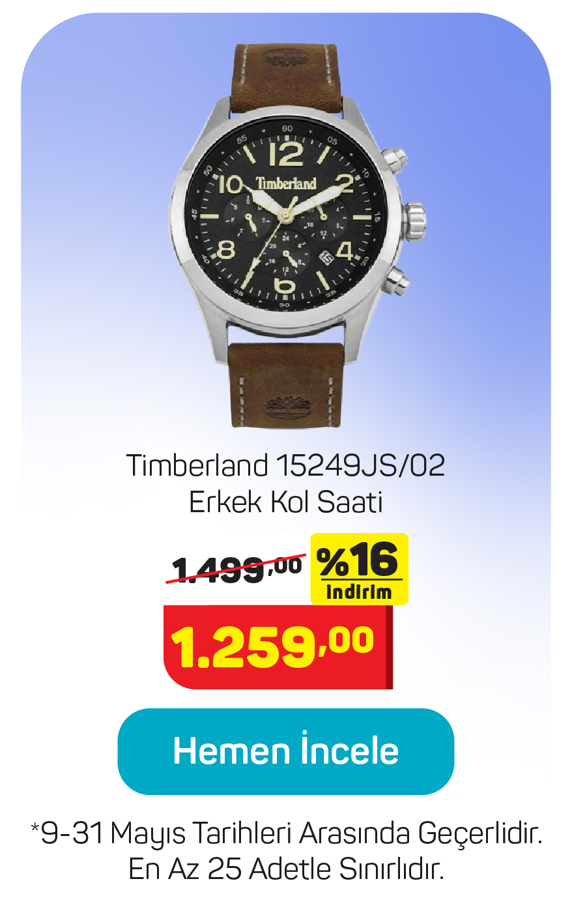Click the Hemen İncele button
Screen dimensions: 572x924
(x=285, y=751)
